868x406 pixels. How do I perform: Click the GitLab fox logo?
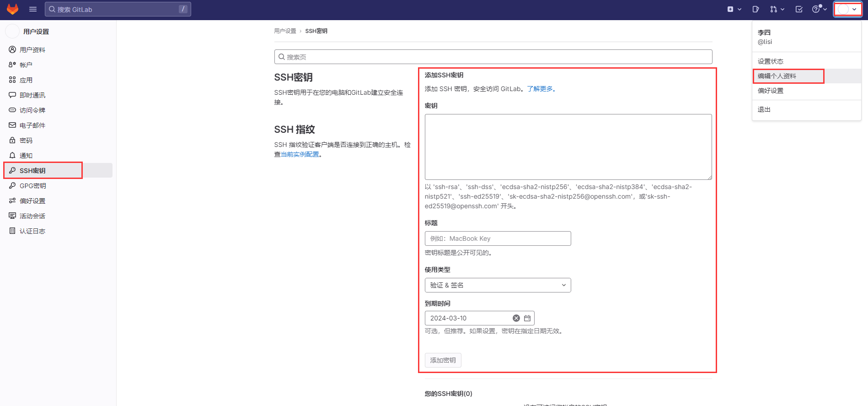(12, 9)
